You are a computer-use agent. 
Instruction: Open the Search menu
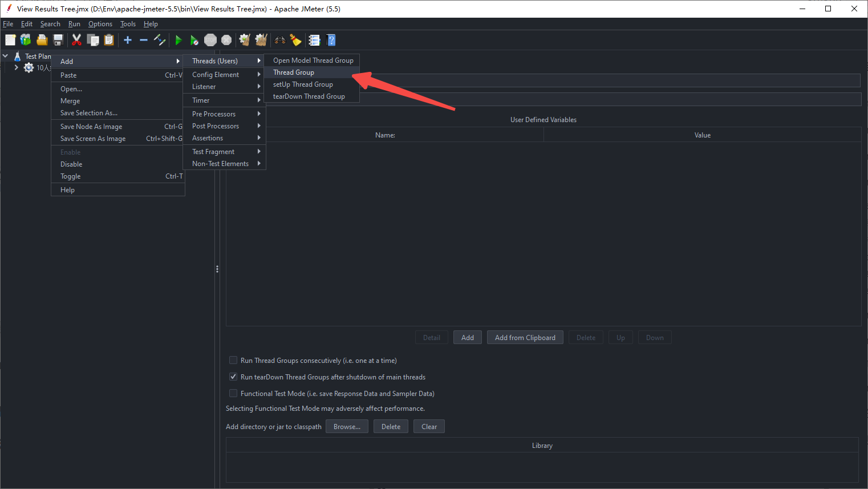(50, 24)
